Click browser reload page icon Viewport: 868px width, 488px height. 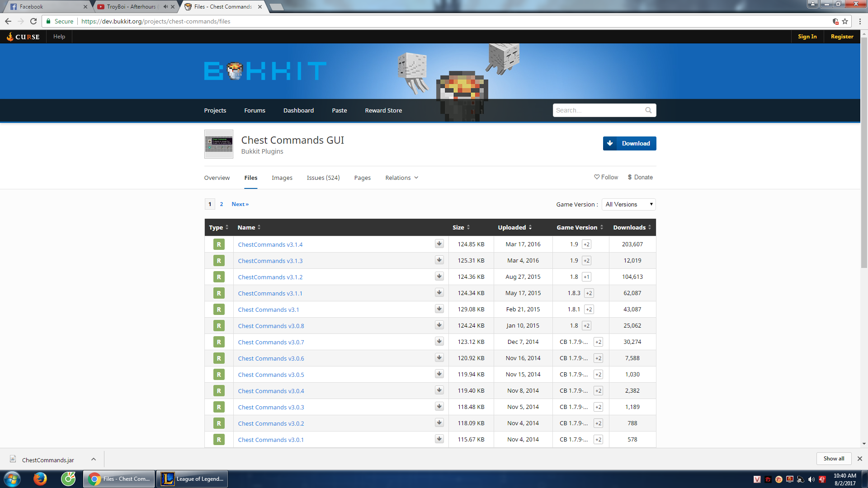[33, 21]
